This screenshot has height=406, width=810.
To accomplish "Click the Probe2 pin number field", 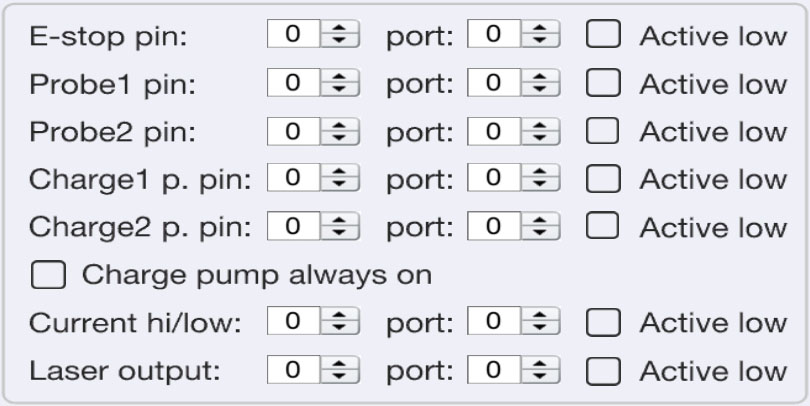I will (x=292, y=131).
